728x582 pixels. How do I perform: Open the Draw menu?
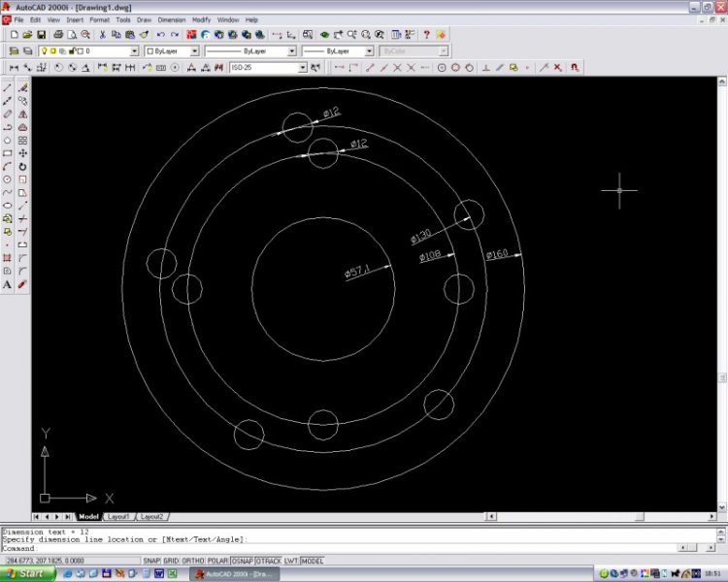click(144, 20)
